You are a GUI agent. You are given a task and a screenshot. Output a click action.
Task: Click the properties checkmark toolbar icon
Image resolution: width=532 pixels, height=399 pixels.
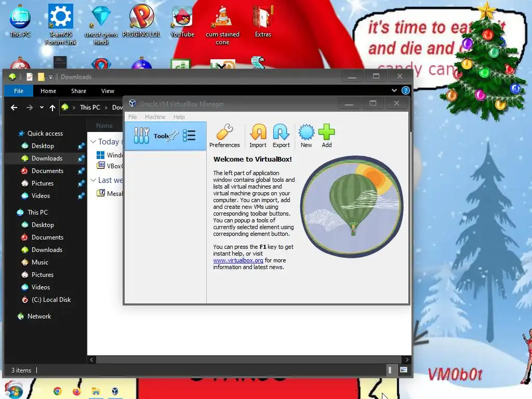pyautogui.click(x=30, y=77)
